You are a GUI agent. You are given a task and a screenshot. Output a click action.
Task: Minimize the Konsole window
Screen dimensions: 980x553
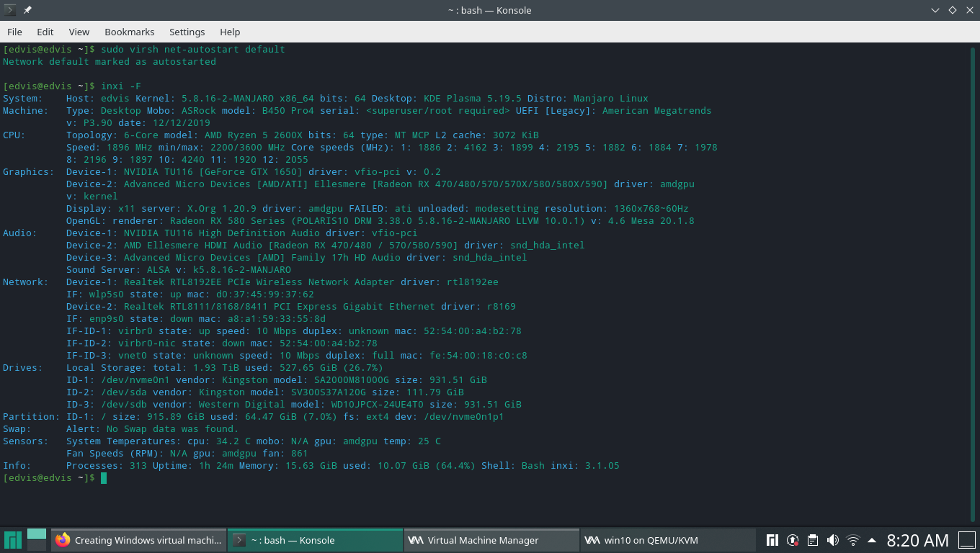[935, 10]
